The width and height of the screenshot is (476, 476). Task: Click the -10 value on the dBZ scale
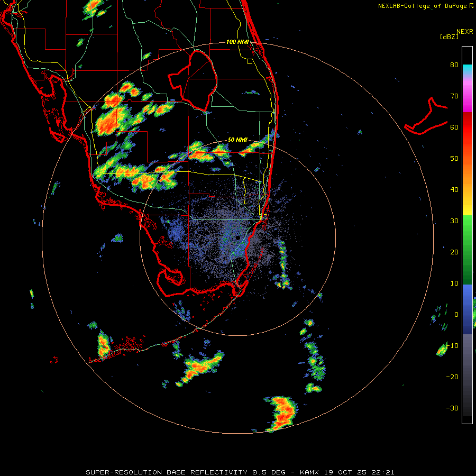pyautogui.click(x=452, y=346)
